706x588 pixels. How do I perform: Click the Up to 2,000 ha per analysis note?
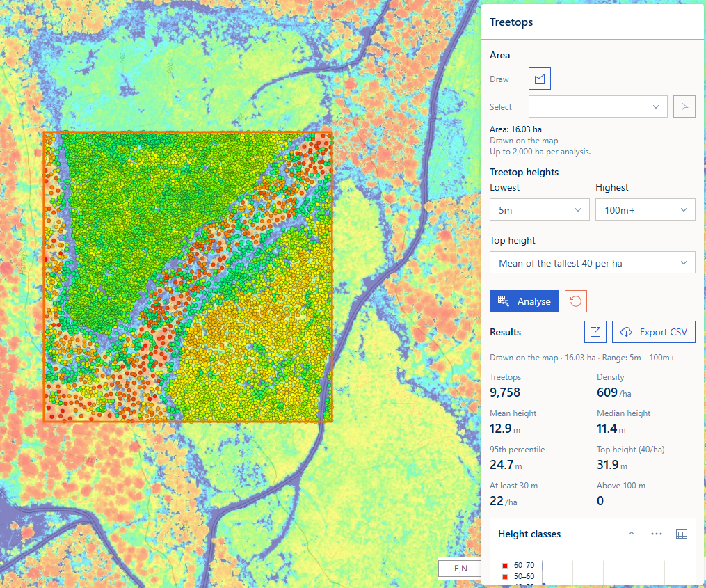pos(540,152)
